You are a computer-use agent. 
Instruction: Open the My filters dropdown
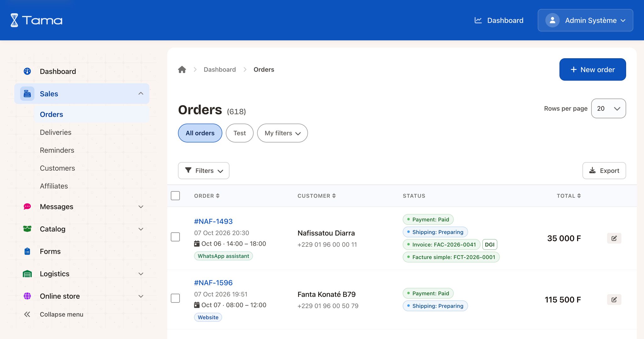282,133
